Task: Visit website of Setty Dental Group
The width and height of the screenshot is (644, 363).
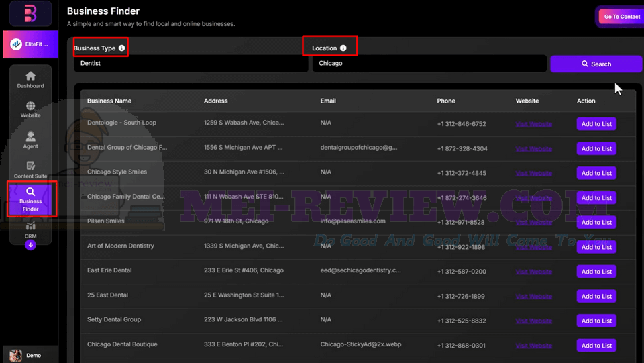Action: pos(533,321)
